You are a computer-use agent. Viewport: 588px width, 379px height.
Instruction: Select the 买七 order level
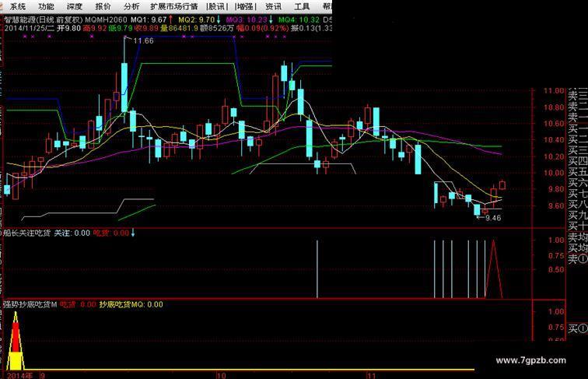[x=577, y=194]
